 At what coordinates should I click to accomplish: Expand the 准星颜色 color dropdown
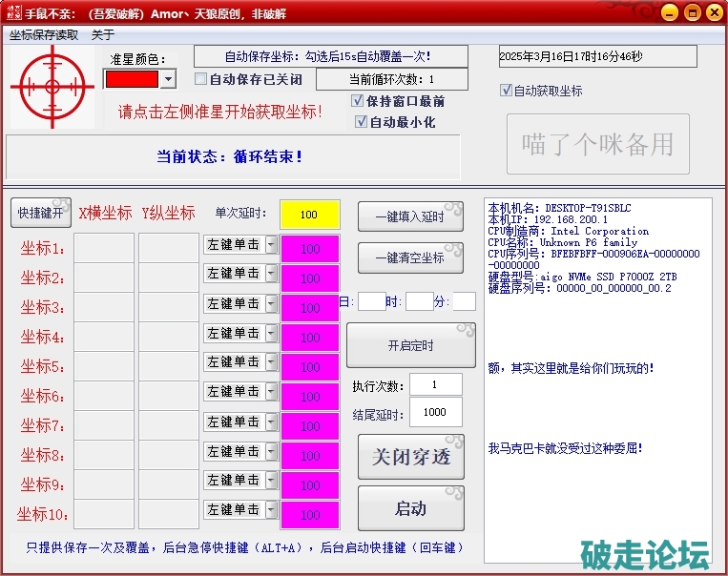[168, 79]
